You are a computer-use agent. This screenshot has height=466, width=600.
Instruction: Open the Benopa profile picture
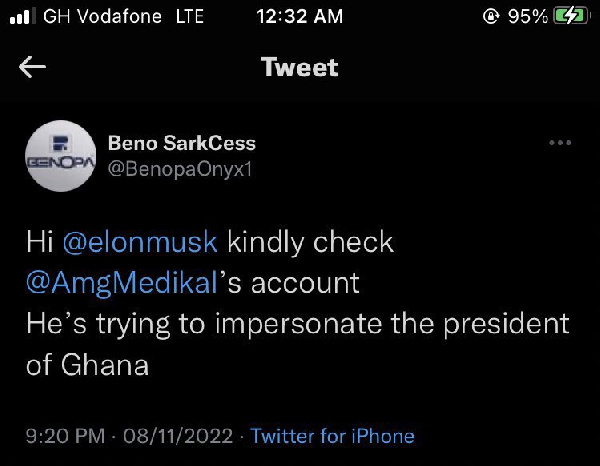point(60,156)
